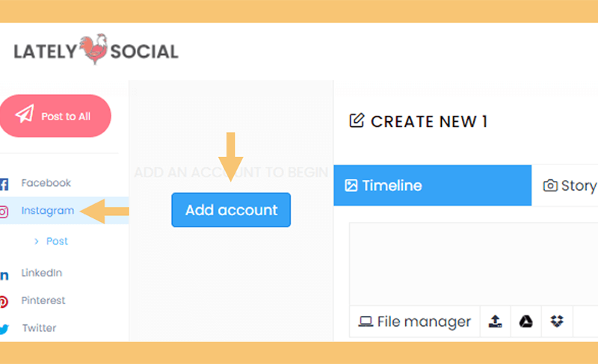Image resolution: width=598 pixels, height=364 pixels.
Task: Click the Lately Social rooster logo
Action: (x=94, y=49)
